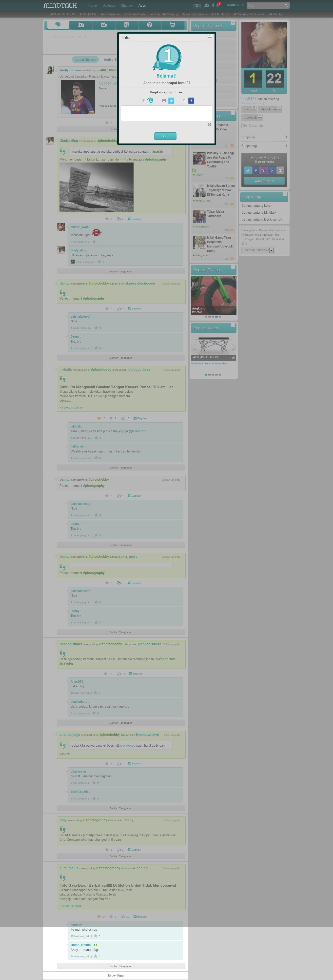Invite friends via Google icon
The image size is (333, 980).
click(272, 170)
